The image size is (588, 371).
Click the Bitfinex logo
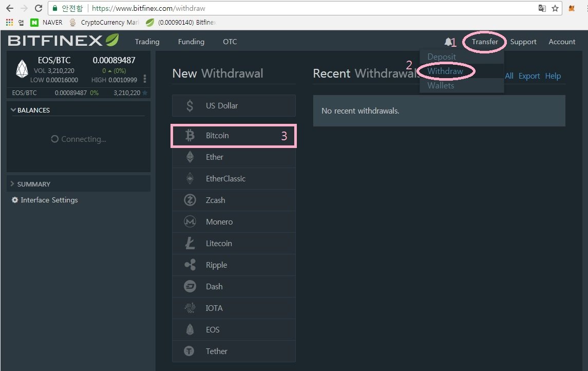pyautogui.click(x=63, y=40)
